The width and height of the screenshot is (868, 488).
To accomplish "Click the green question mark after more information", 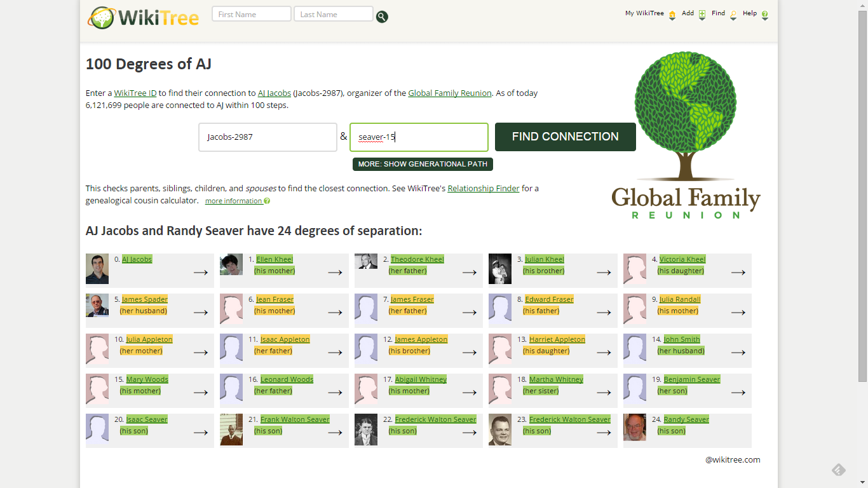I will pos(267,201).
